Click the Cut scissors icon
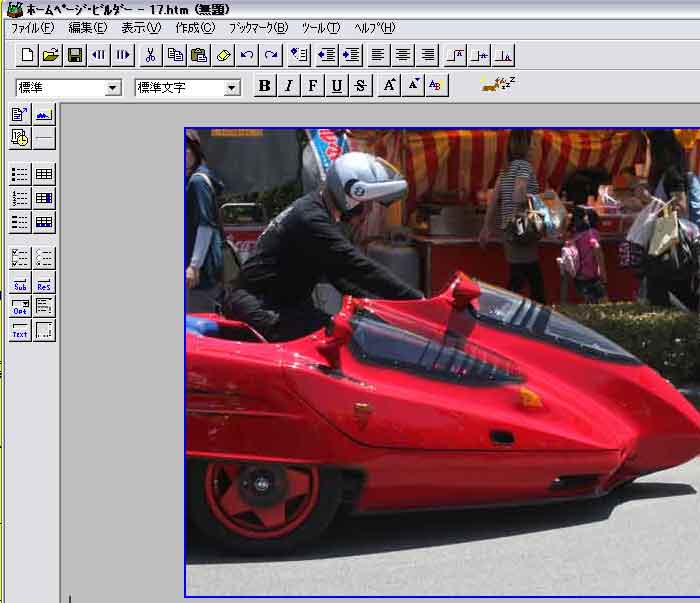 [150, 55]
